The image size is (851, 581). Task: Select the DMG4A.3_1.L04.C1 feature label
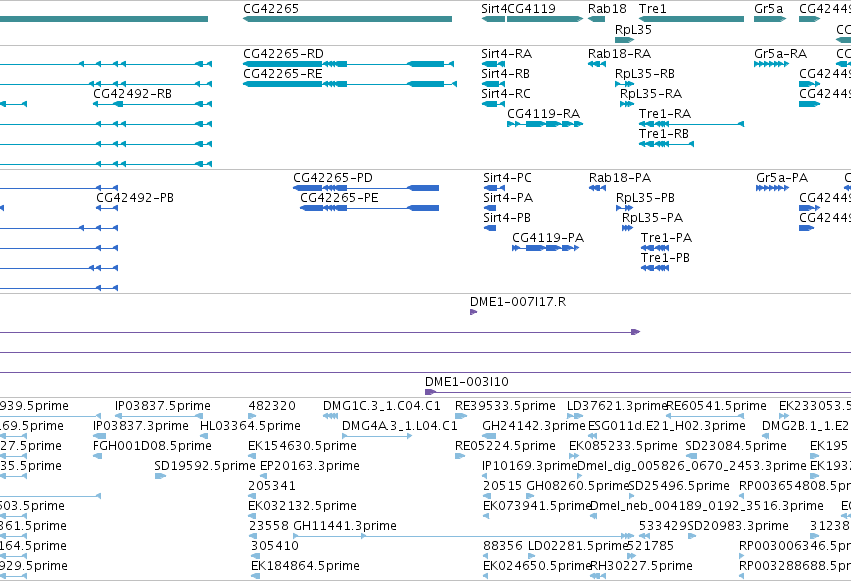(x=400, y=426)
